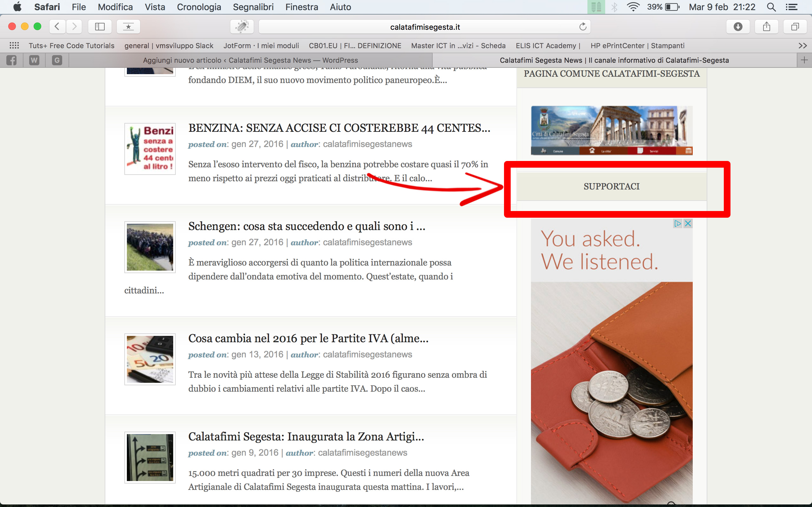Expand hidden bookmarks with the double chevron
Image resolution: width=812 pixels, height=507 pixels.
coord(802,46)
